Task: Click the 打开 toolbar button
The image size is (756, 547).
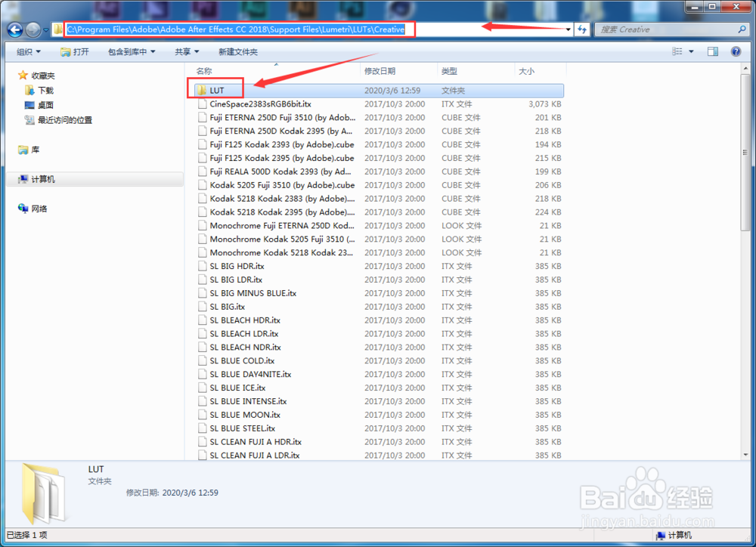Action: pos(75,51)
